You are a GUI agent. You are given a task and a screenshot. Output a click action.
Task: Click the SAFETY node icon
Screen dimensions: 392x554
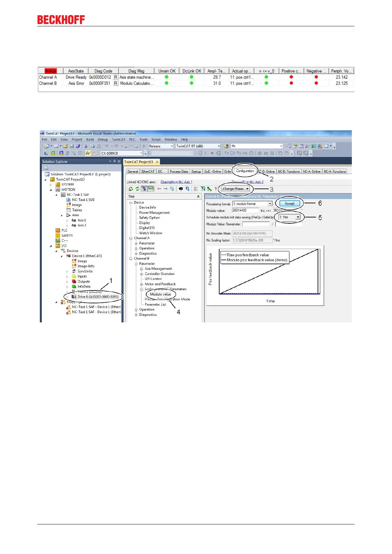[x=58, y=236]
